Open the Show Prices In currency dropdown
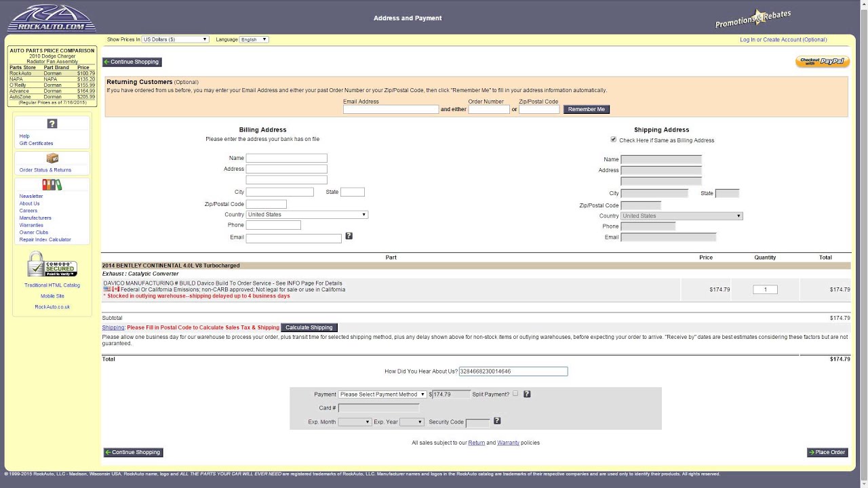This screenshot has height=488, width=868. point(175,39)
